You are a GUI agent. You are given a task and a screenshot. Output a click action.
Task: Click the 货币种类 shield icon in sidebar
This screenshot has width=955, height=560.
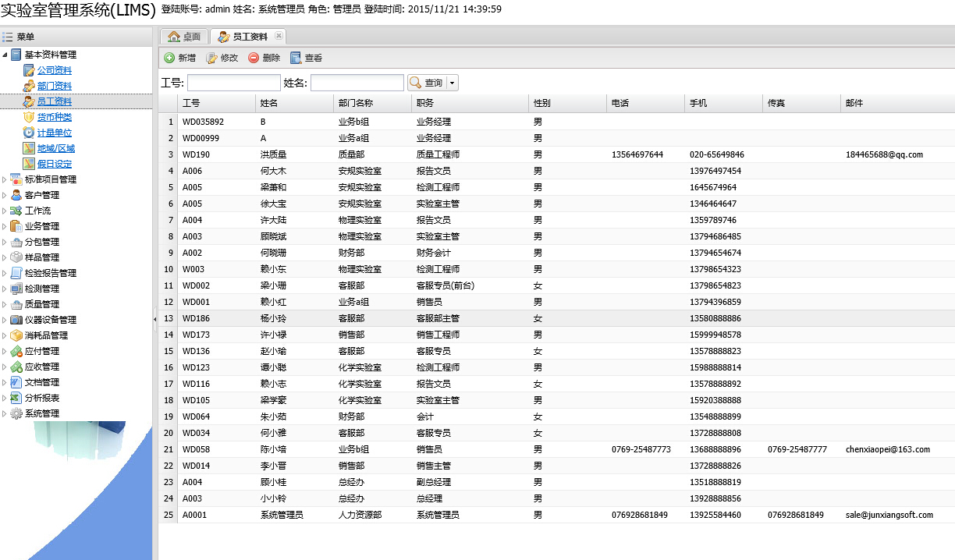pos(29,117)
